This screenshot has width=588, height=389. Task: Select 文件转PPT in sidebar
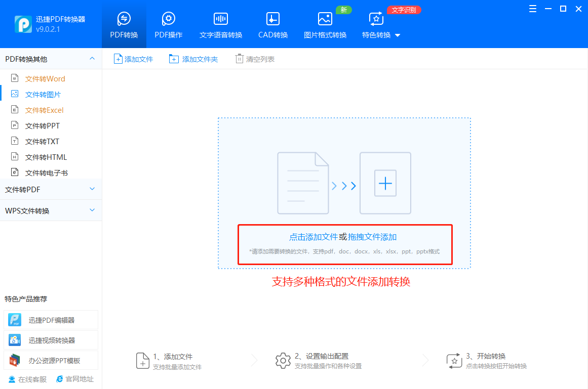tap(43, 126)
